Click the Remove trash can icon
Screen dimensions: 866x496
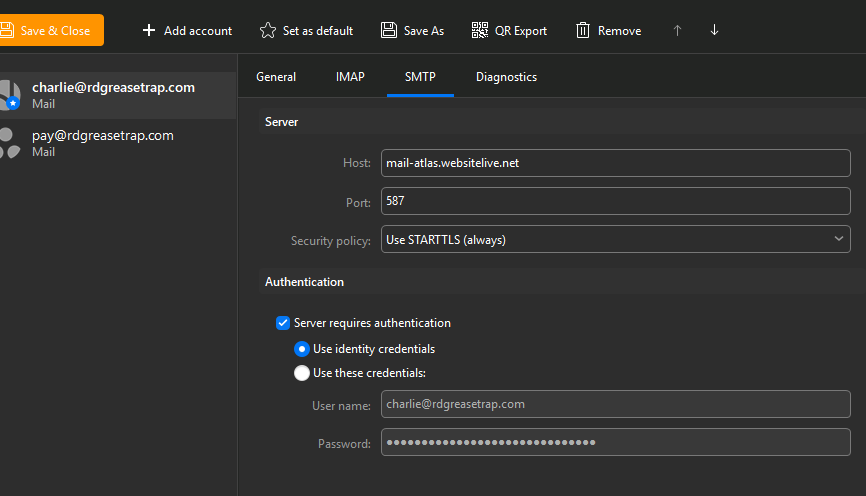(x=583, y=31)
